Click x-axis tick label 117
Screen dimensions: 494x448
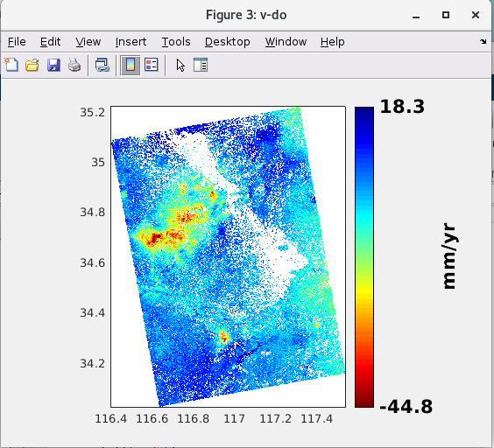pyautogui.click(x=234, y=419)
